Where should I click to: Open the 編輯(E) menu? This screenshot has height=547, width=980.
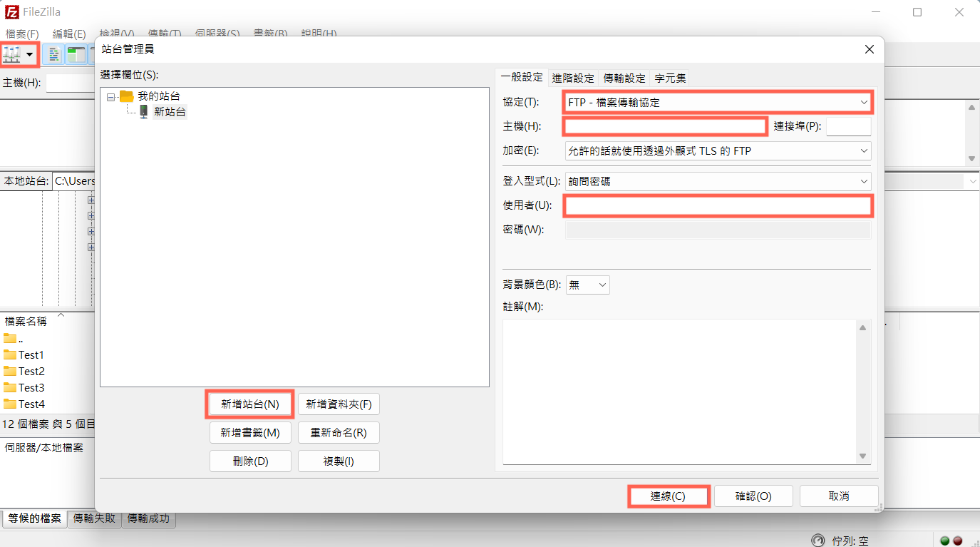[x=69, y=34]
